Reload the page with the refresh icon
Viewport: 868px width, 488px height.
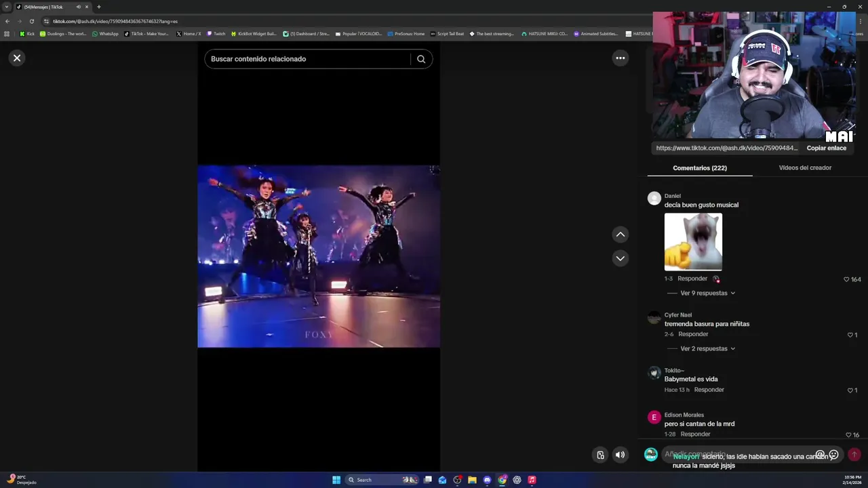point(31,21)
